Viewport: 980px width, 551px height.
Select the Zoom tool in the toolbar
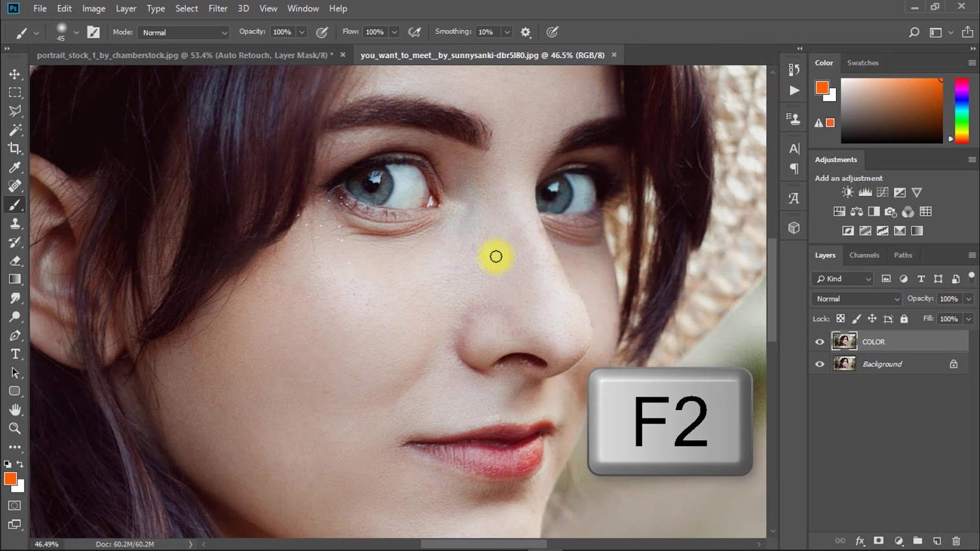[x=15, y=429]
